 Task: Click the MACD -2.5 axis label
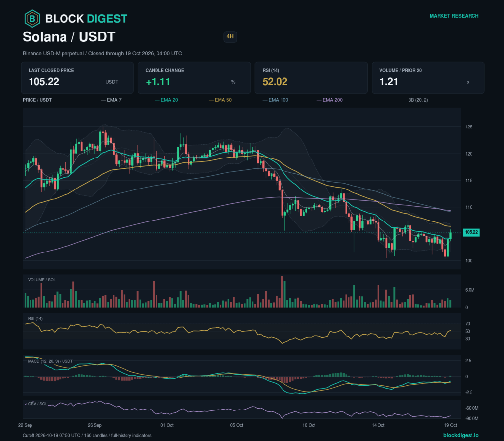click(468, 392)
